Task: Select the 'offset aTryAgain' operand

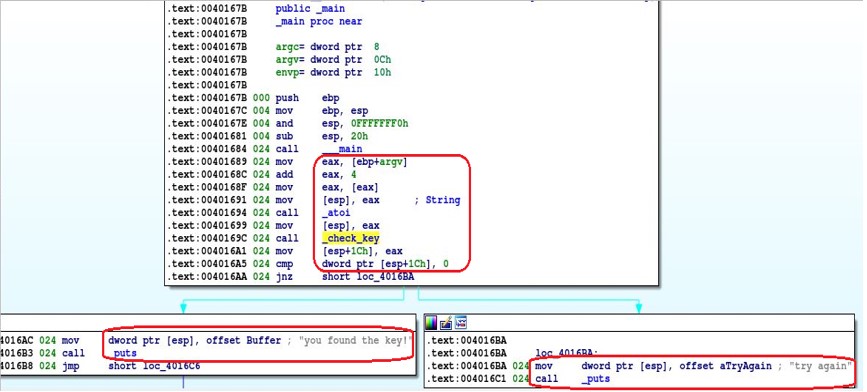Action: pos(725,366)
